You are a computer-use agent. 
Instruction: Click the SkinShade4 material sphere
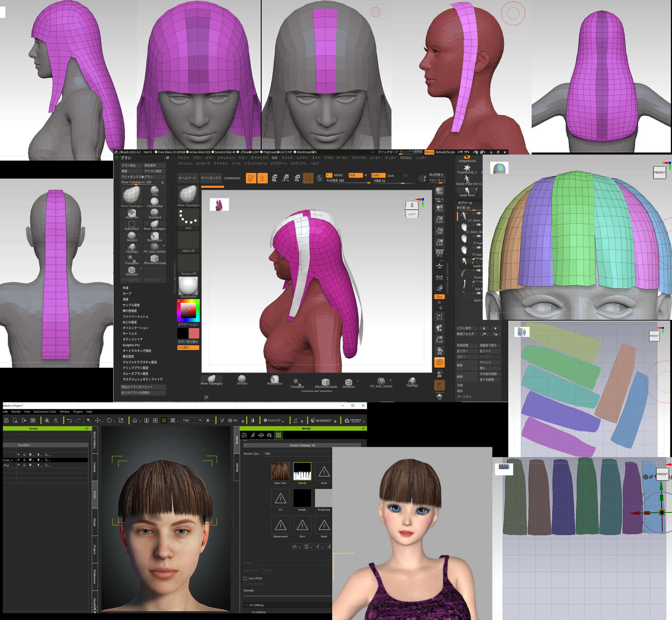[x=188, y=287]
